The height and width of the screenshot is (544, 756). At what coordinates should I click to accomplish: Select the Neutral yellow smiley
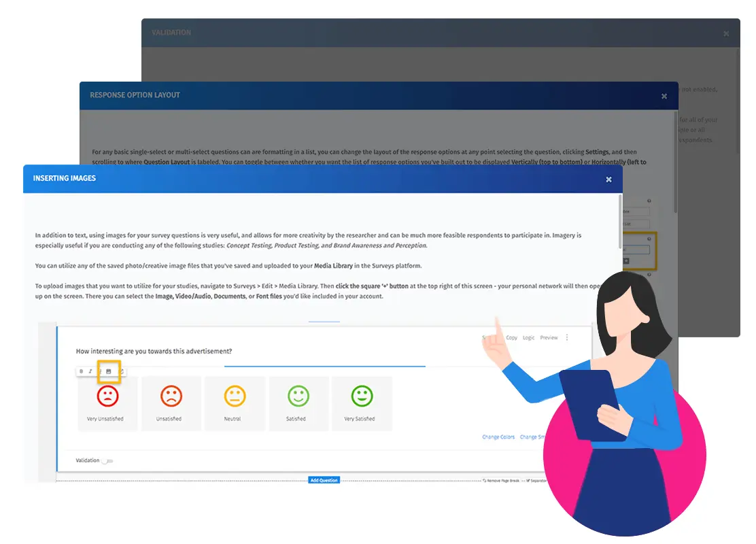click(235, 396)
